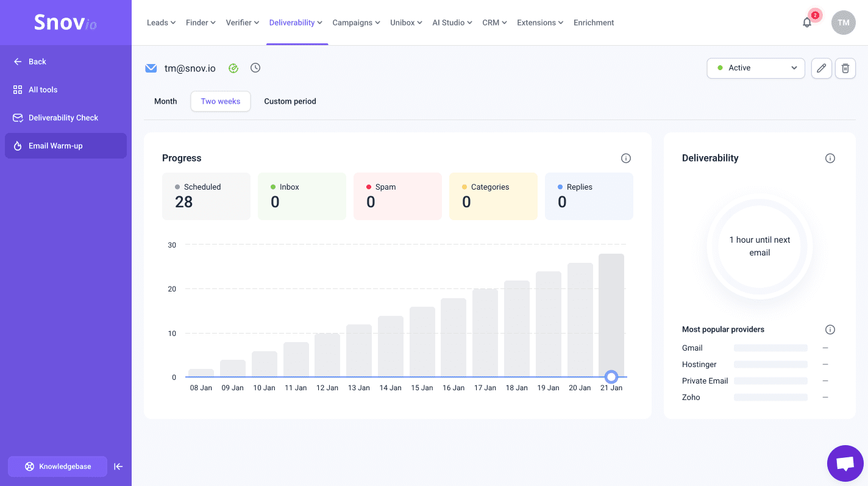This screenshot has height=486, width=868.
Task: Click the trash delete icon
Action: 845,68
